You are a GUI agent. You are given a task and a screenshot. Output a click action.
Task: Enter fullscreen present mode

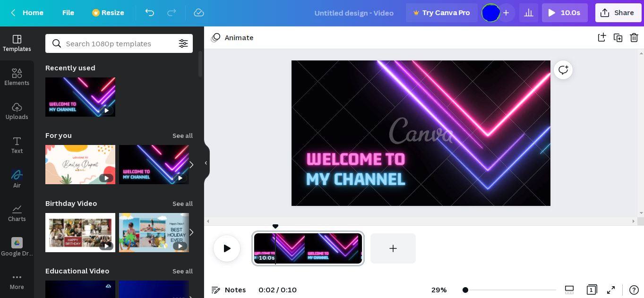[611, 290]
